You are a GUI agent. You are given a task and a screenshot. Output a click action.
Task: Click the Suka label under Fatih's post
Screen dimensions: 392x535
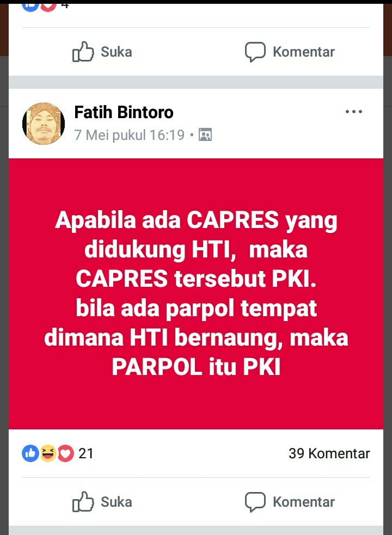(116, 502)
